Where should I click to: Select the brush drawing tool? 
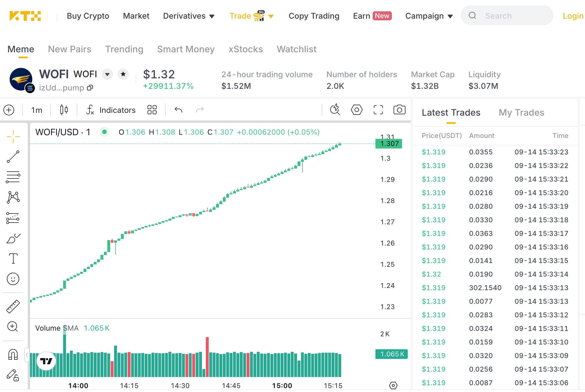point(13,238)
